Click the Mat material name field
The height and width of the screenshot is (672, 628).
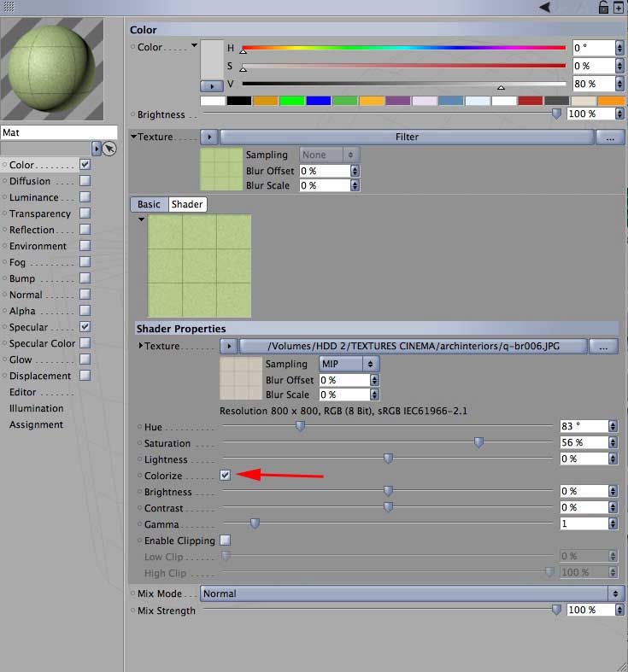click(x=59, y=132)
